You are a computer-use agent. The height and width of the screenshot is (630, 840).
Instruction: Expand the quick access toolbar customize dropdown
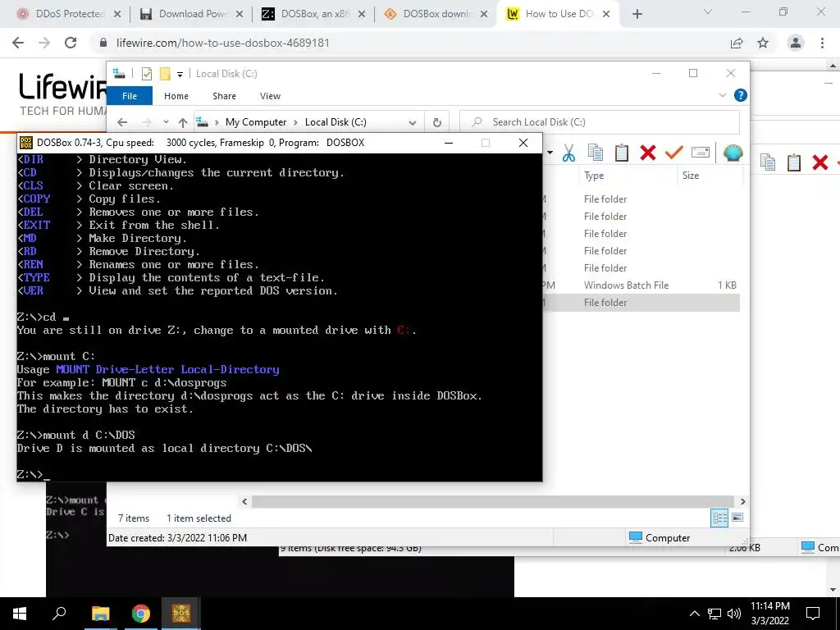pos(180,75)
